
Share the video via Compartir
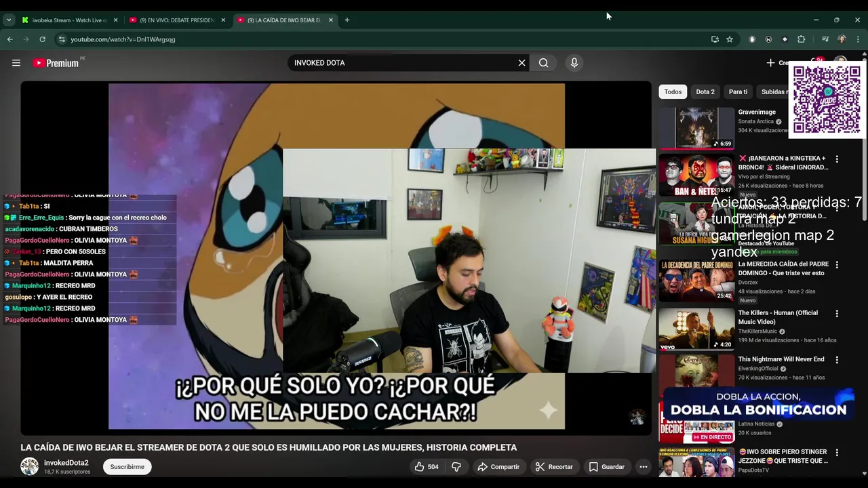498,467
